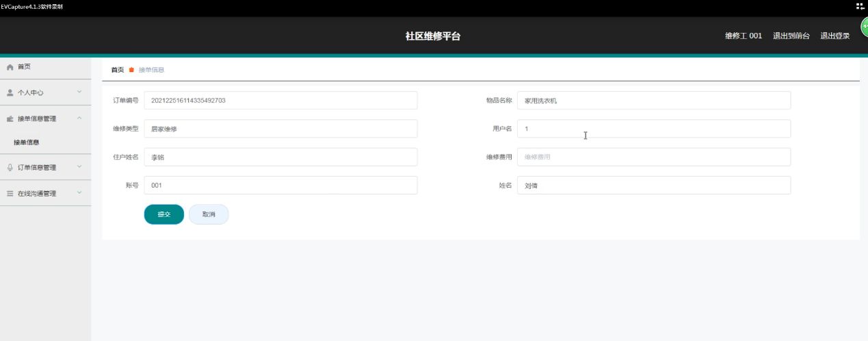Click the orange breadcrumb separator icon

pyautogui.click(x=131, y=70)
